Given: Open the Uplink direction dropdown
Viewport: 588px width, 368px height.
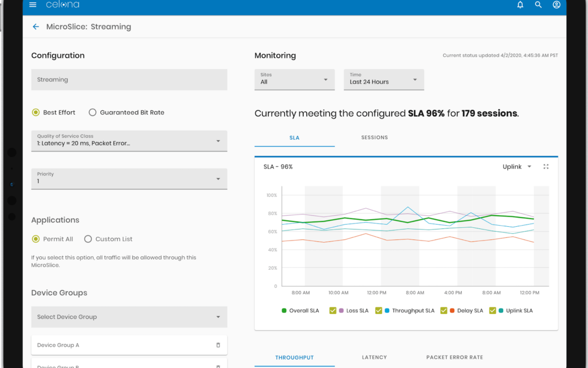Looking at the screenshot, I should click(x=517, y=166).
